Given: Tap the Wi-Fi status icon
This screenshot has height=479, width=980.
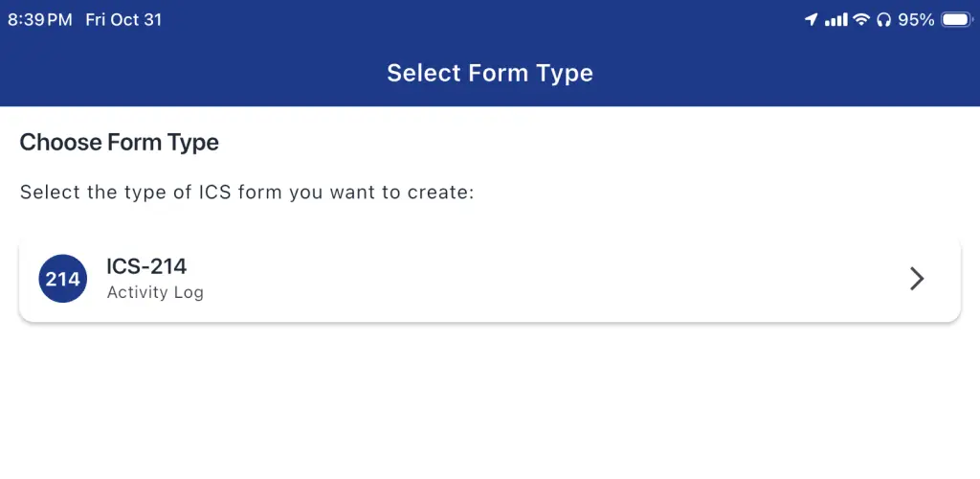Looking at the screenshot, I should point(861,20).
